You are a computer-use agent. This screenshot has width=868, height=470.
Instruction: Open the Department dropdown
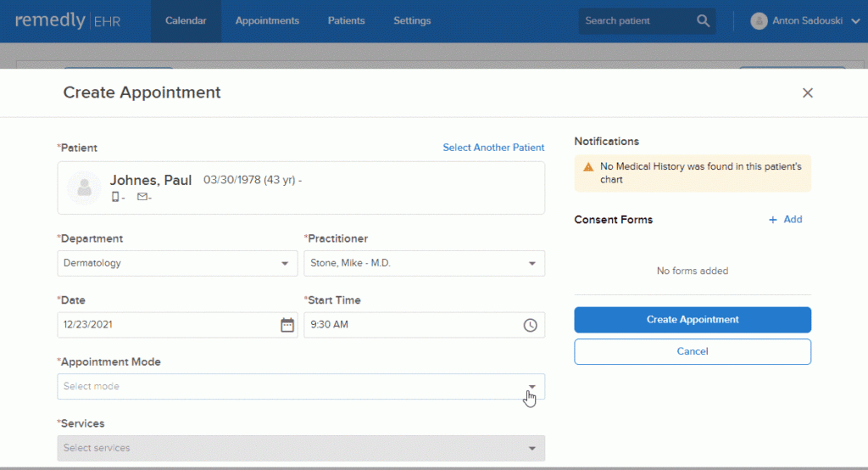click(x=177, y=263)
